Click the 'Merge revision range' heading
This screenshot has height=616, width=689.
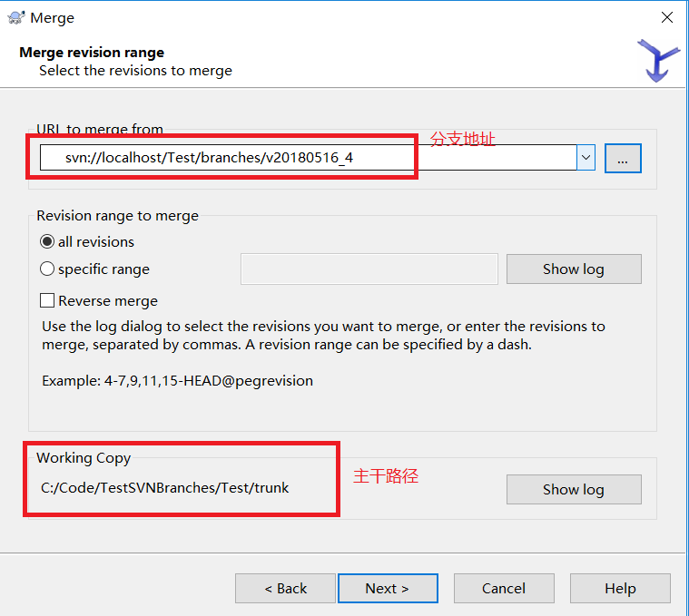pos(92,53)
